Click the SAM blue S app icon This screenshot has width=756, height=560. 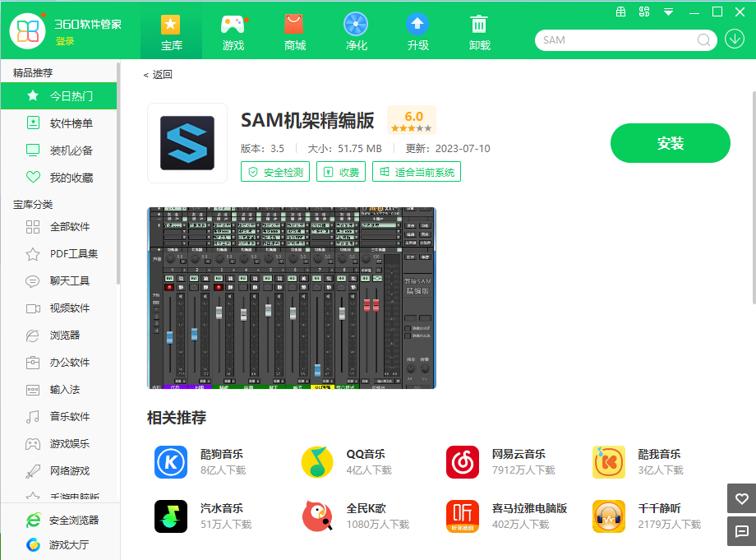pyautogui.click(x=187, y=143)
